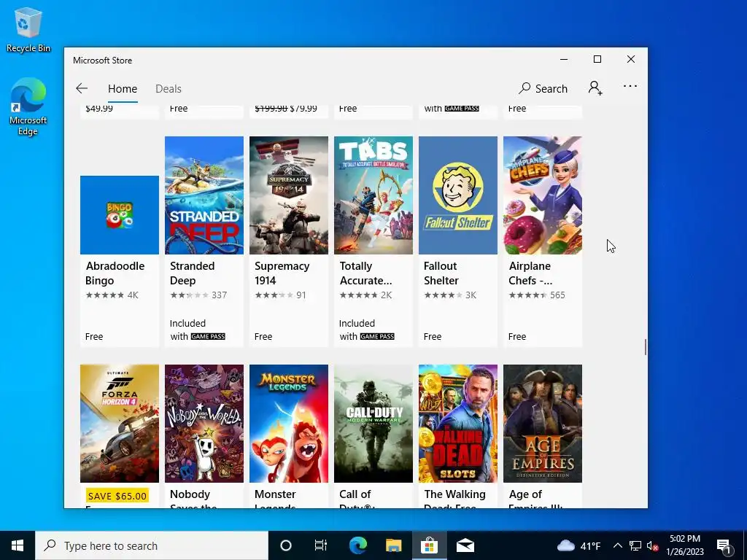Open Stranded Deep cover art
This screenshot has width=747, height=560.
point(204,195)
